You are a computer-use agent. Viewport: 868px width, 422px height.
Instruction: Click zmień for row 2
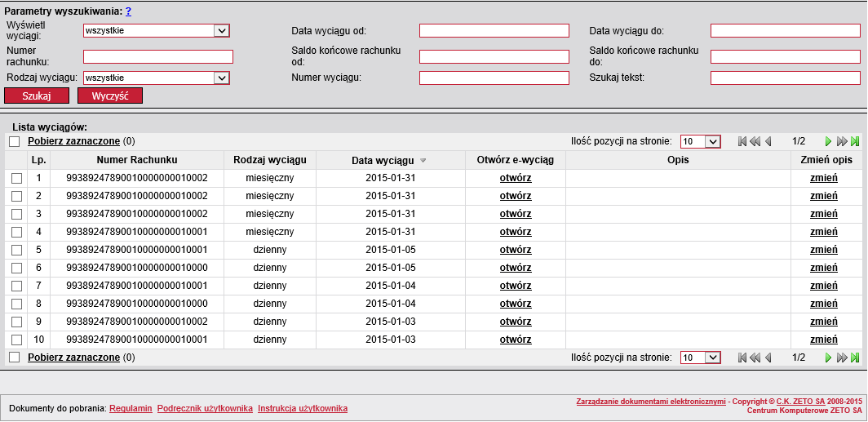824,196
